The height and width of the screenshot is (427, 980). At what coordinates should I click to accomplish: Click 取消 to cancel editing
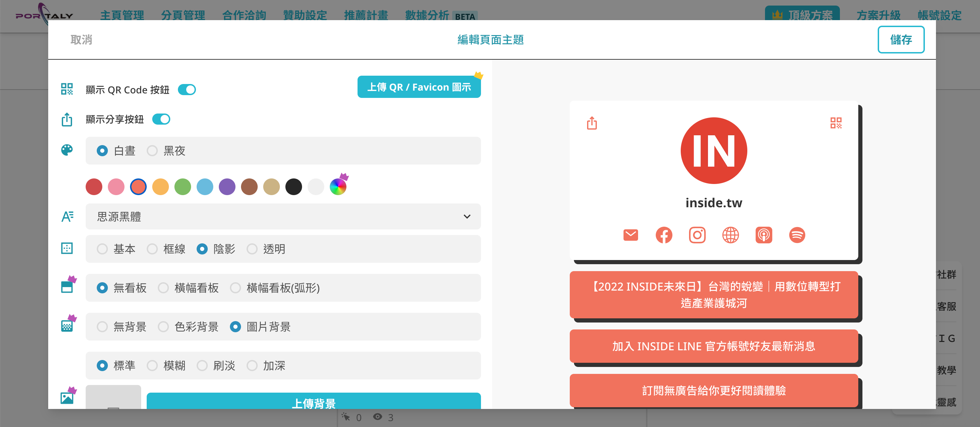point(81,40)
